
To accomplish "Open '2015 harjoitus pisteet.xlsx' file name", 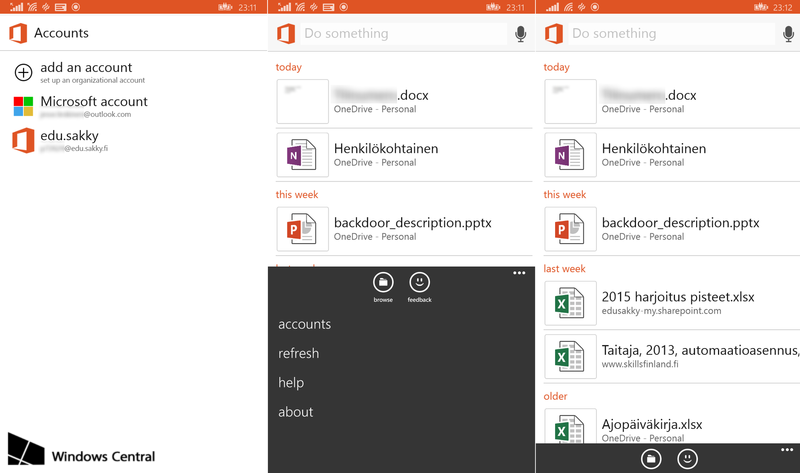I will [678, 297].
